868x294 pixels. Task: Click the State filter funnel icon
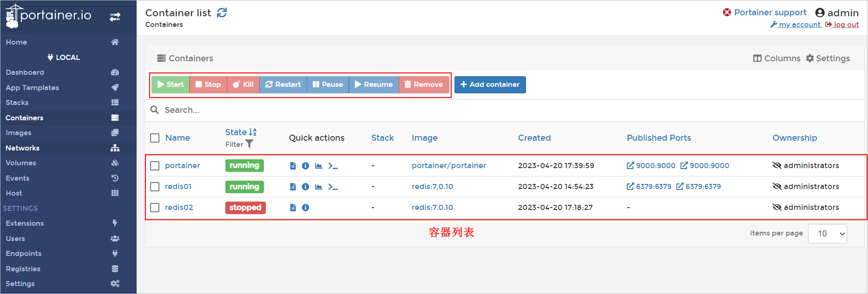[x=250, y=144]
